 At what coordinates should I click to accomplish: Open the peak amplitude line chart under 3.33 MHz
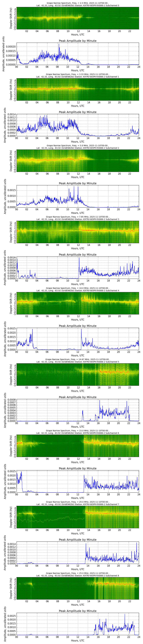(78, 125)
